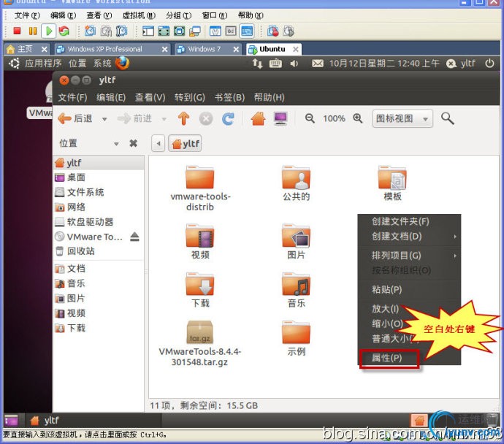Click the VMware green play button

[x=49, y=31]
